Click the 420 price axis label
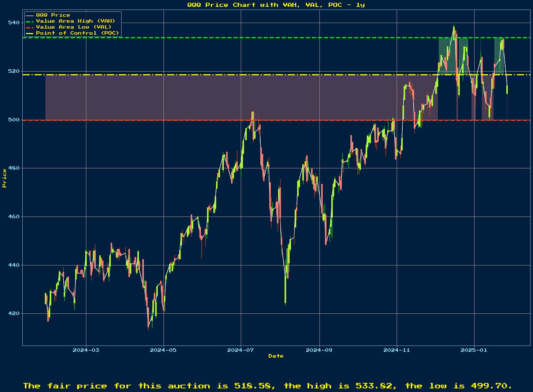 pyautogui.click(x=13, y=313)
